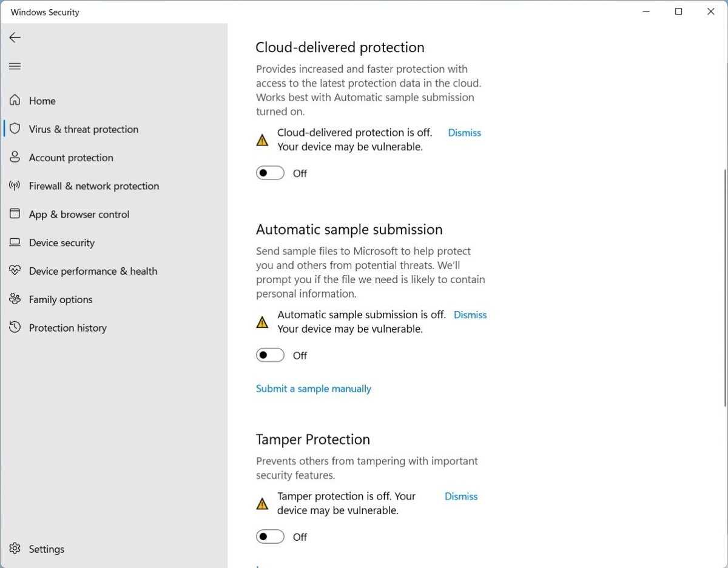Switch on the Tamper Protection toggle
728x568 pixels.
point(270,537)
